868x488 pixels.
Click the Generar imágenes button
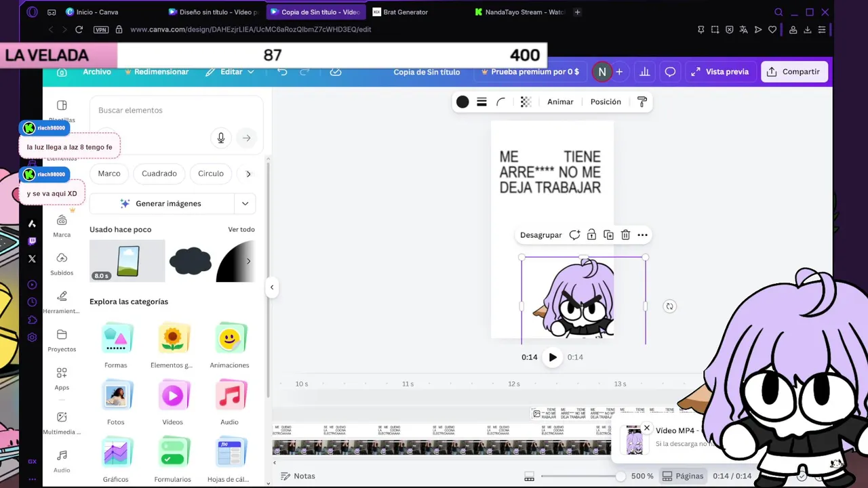pyautogui.click(x=161, y=203)
